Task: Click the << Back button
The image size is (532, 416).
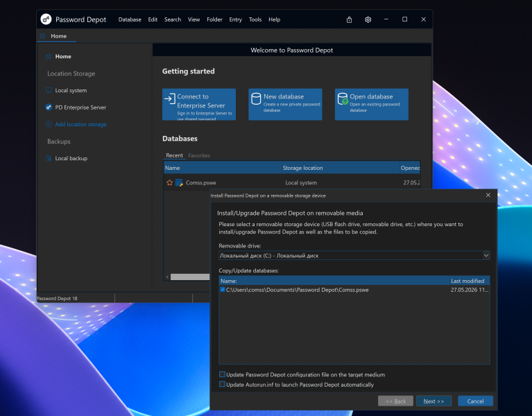Action: 395,401
